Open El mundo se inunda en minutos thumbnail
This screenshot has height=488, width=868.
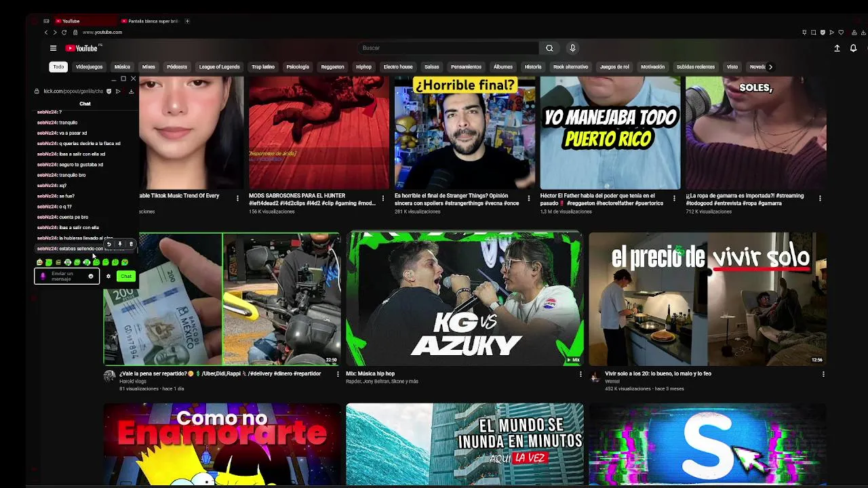click(x=465, y=445)
